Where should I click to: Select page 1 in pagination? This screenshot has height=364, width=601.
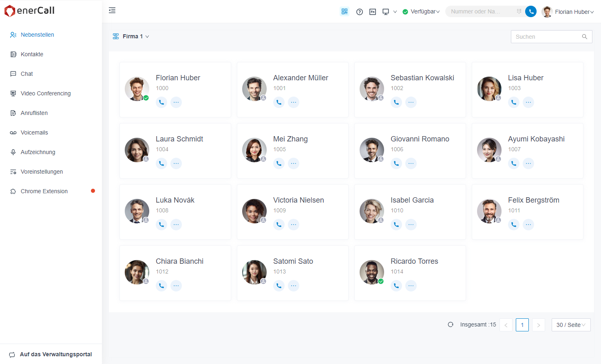coord(522,325)
